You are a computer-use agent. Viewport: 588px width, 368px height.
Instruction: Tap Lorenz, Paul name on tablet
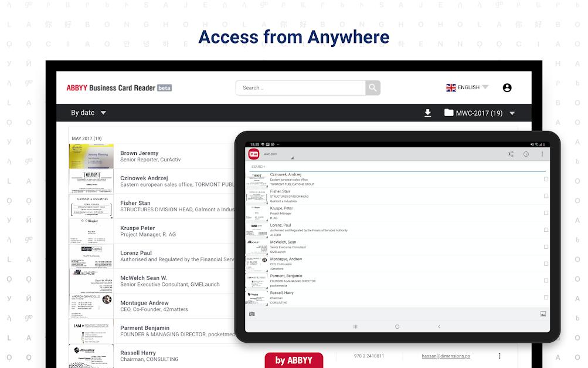280,225
